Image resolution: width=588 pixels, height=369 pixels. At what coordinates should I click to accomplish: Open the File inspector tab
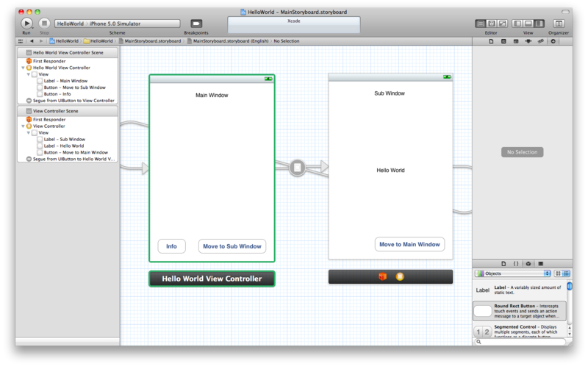pos(491,41)
